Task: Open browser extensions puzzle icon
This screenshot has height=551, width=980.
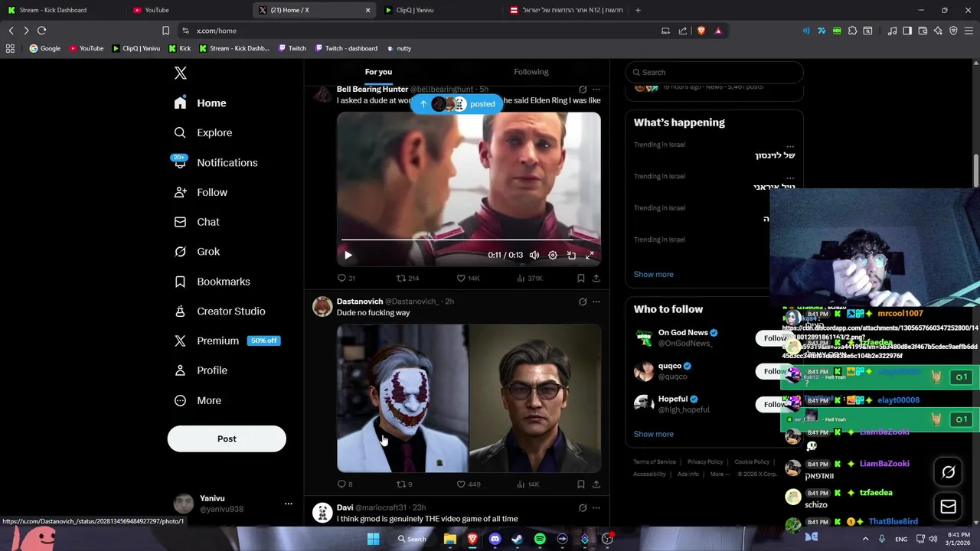Action: (852, 31)
